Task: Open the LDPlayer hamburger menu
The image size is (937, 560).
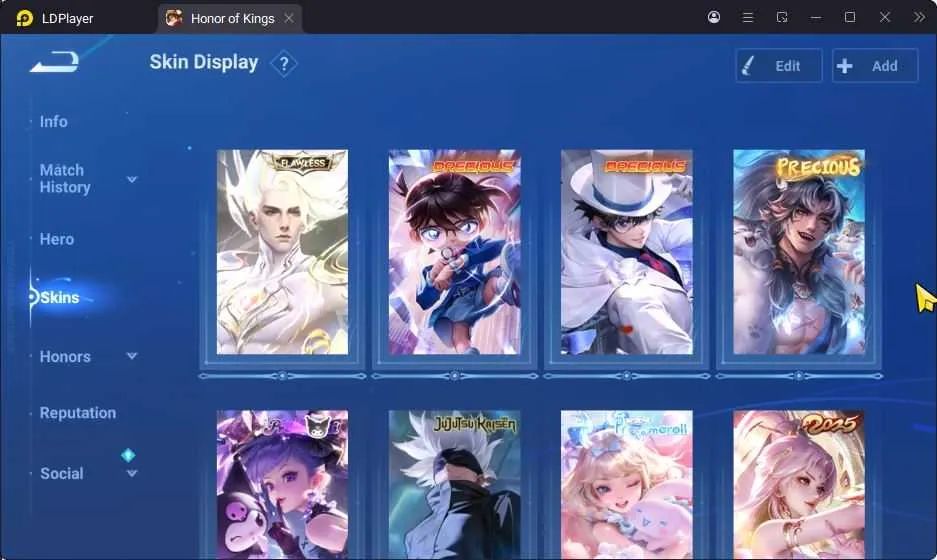Action: [748, 17]
